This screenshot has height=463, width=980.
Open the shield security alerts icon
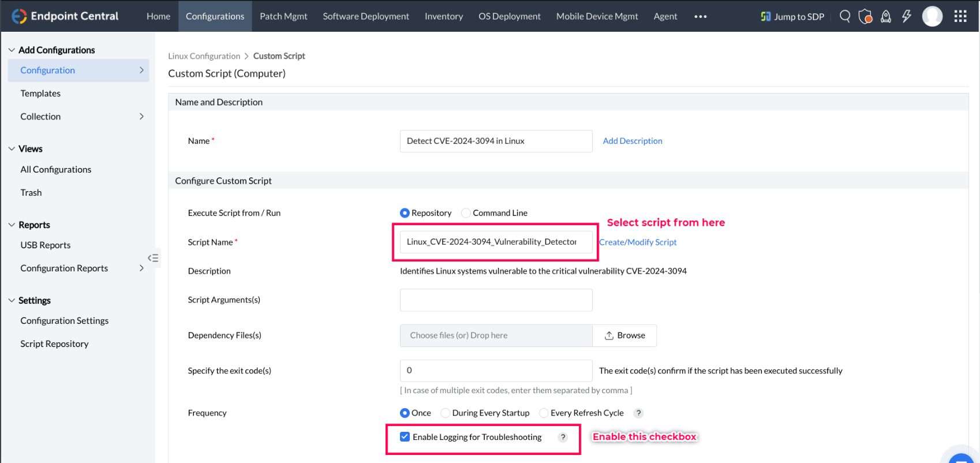865,16
